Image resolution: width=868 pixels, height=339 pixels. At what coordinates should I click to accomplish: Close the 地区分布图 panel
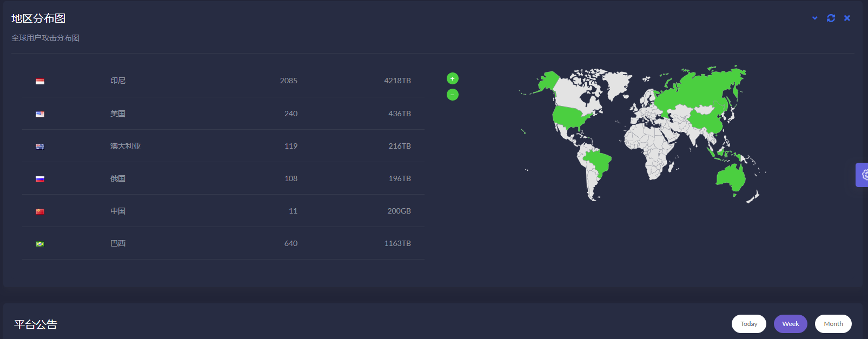847,18
